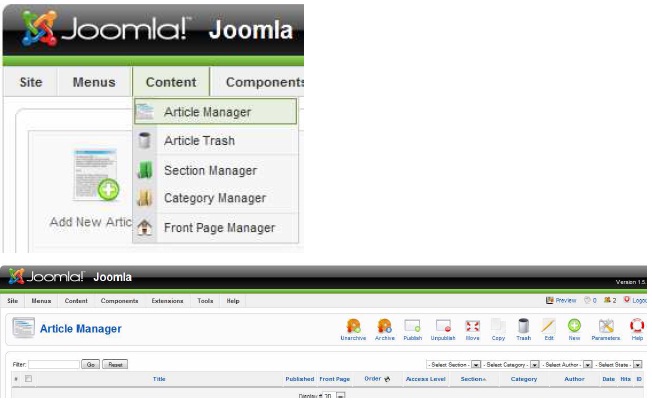This screenshot has width=652, height=401.
Task: Click the Reset filter button
Action: pos(115,364)
